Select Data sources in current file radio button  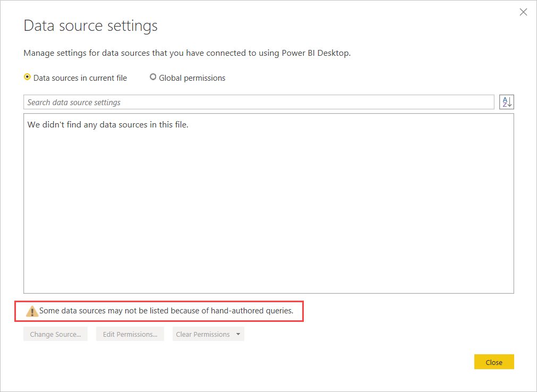tap(27, 77)
